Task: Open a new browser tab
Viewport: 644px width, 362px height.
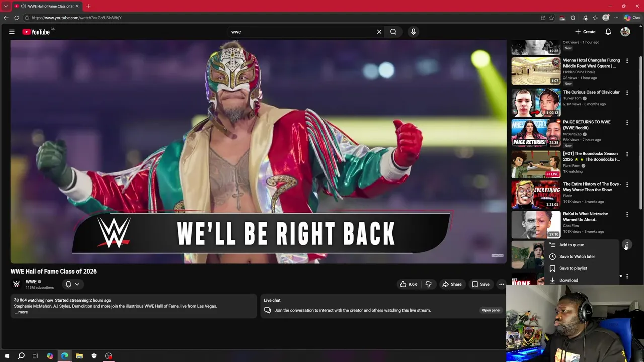Action: [88, 6]
